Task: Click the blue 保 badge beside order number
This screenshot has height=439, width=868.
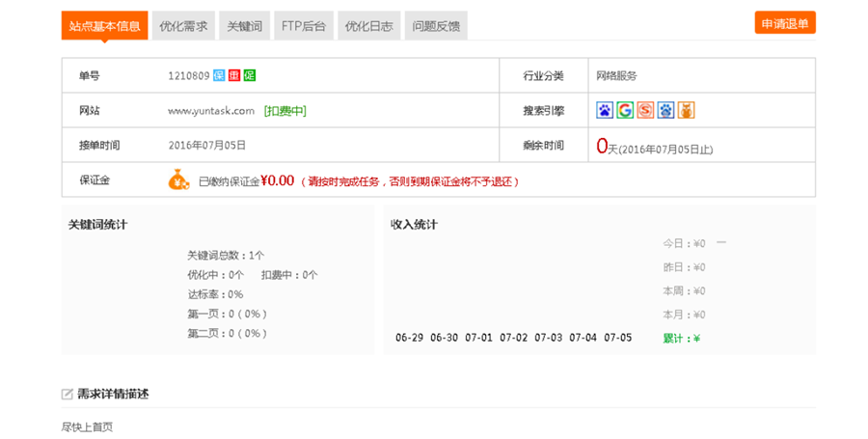Action: [219, 75]
